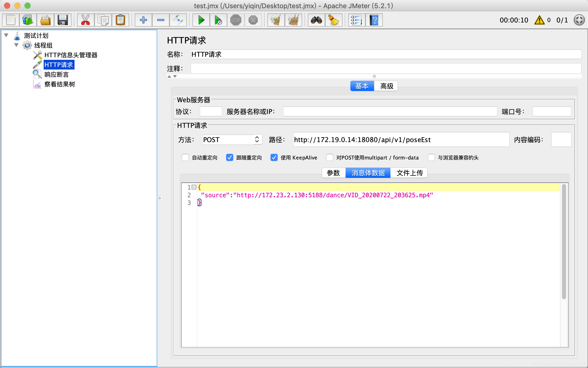Click Start no pauses toolbar icon
This screenshot has width=588, height=368.
point(218,20)
